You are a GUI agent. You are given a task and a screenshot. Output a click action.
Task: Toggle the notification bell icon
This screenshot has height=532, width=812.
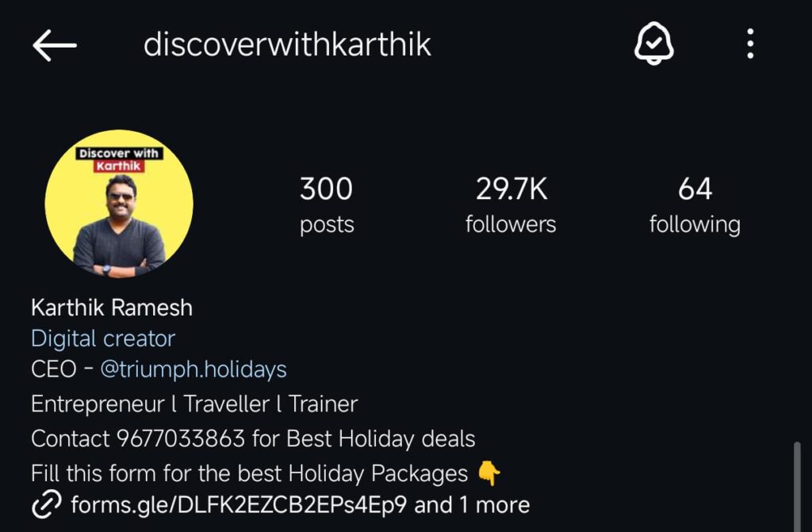654,44
